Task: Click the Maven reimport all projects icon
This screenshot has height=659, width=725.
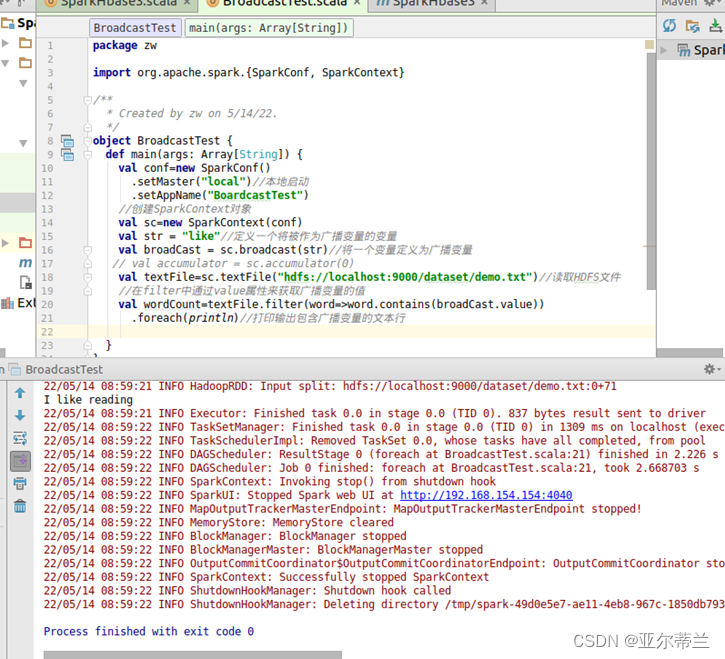Action: [669, 26]
